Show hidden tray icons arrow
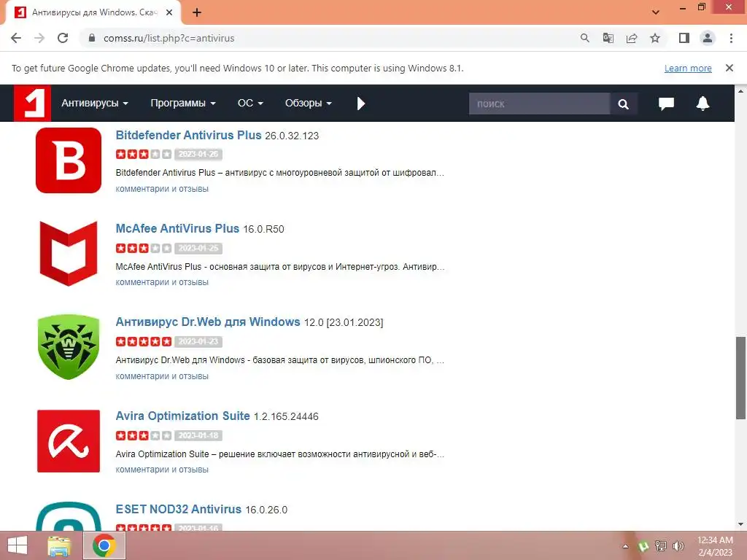This screenshot has width=747, height=560. [x=625, y=546]
